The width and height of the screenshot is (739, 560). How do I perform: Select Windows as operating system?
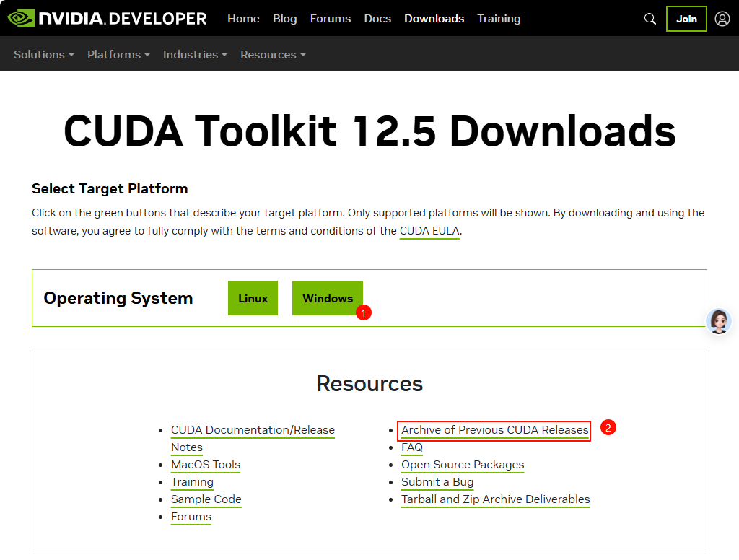click(327, 298)
